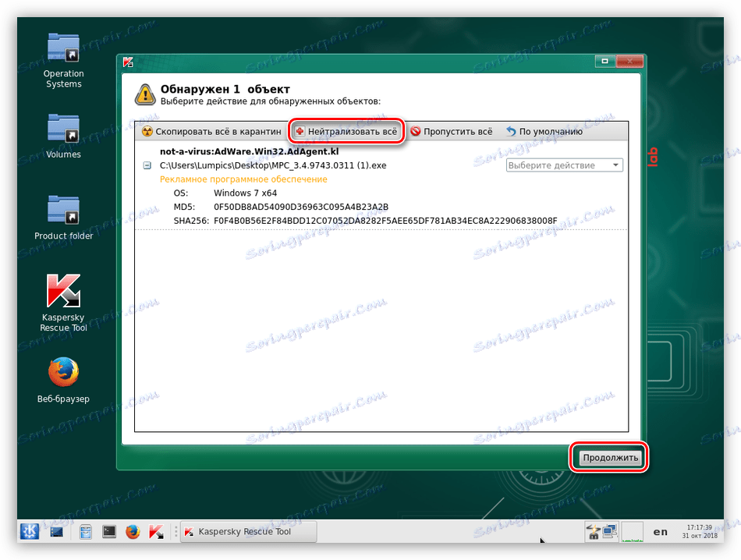Click the system monitor graph widget
Image resolution: width=741 pixels, height=560 pixels.
632,532
